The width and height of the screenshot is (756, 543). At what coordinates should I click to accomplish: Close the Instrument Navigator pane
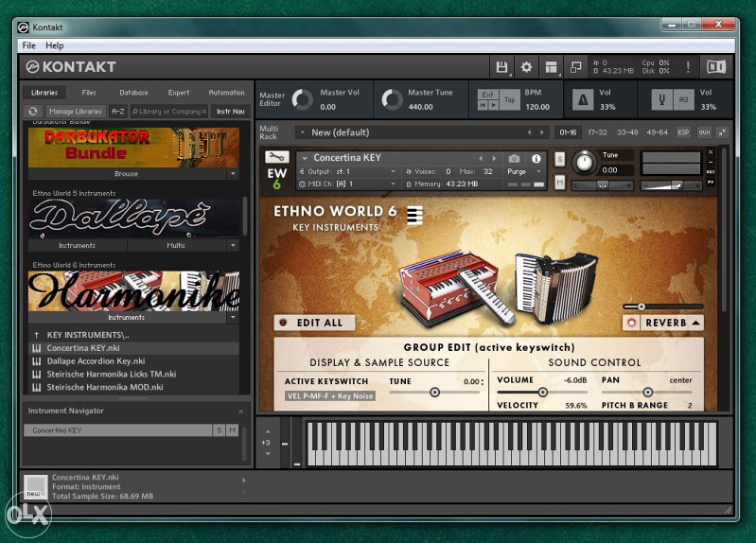[x=241, y=412]
